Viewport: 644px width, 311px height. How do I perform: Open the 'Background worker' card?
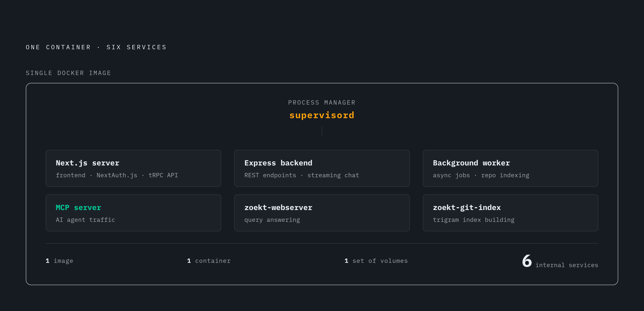pos(510,168)
